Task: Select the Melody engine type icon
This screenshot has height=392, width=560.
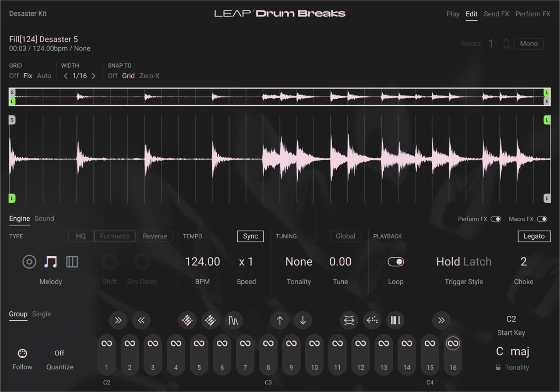Action: tap(51, 262)
